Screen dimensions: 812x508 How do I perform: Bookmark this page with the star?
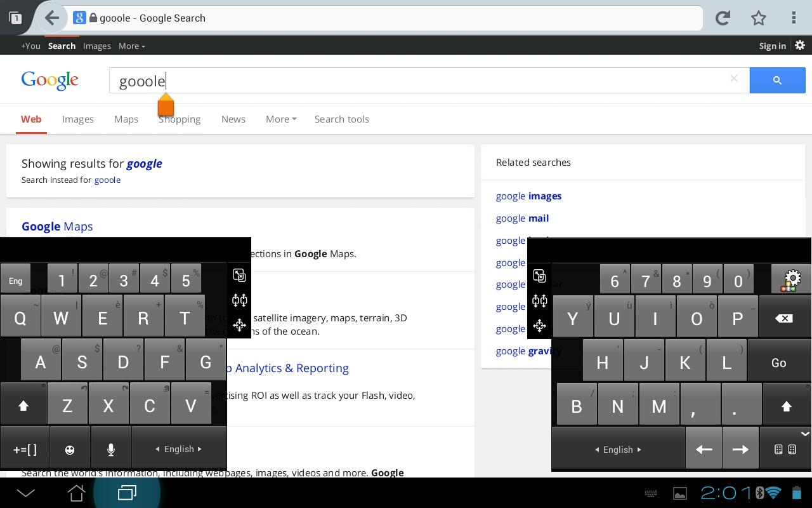(x=759, y=18)
